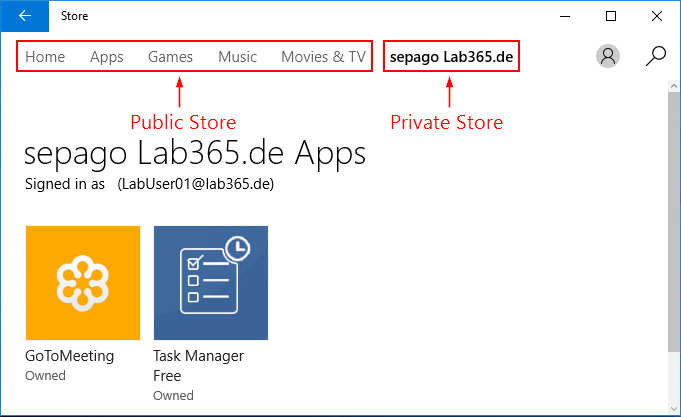
Task: Click the vertical scrollbar thumb
Action: [x=674, y=222]
